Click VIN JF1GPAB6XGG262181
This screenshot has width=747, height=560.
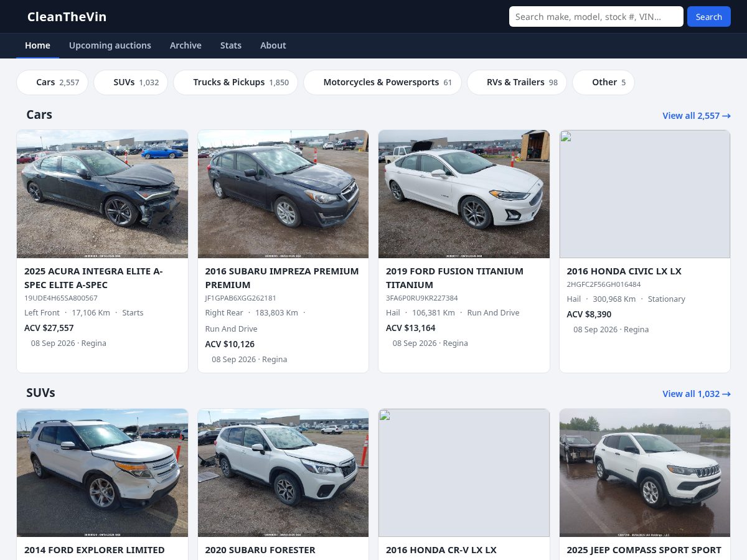(x=241, y=298)
